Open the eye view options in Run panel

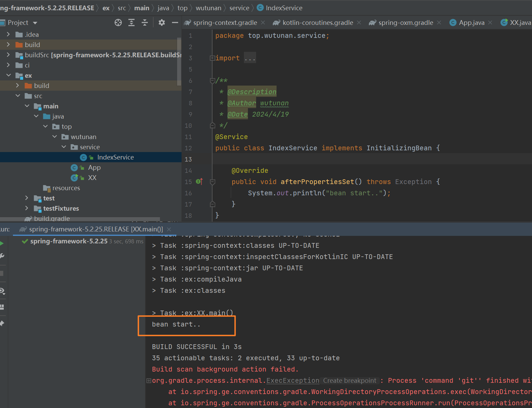tap(2, 291)
